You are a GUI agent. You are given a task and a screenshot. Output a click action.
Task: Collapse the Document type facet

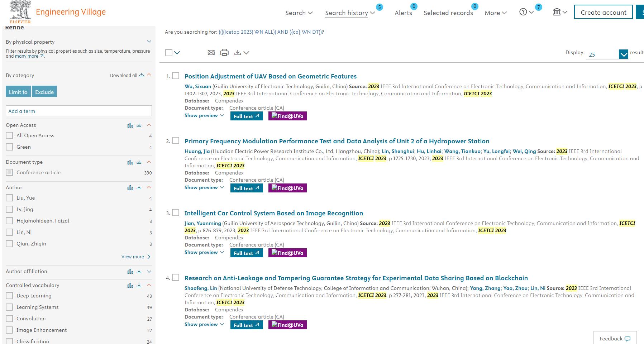pos(149,162)
